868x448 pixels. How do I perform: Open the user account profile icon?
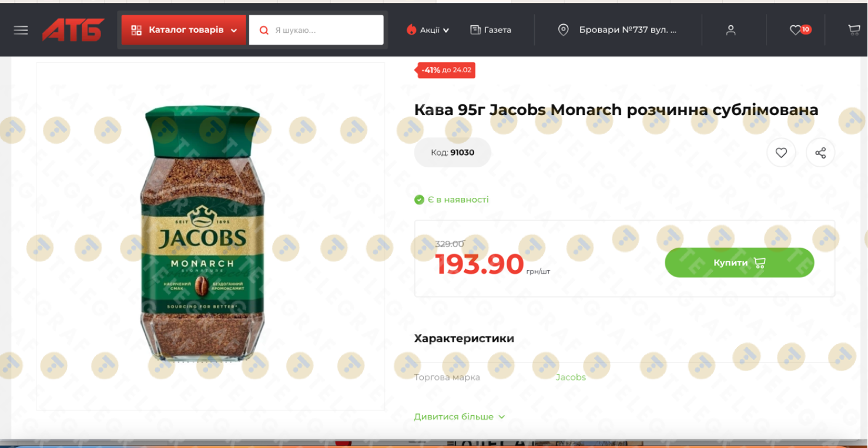point(730,30)
